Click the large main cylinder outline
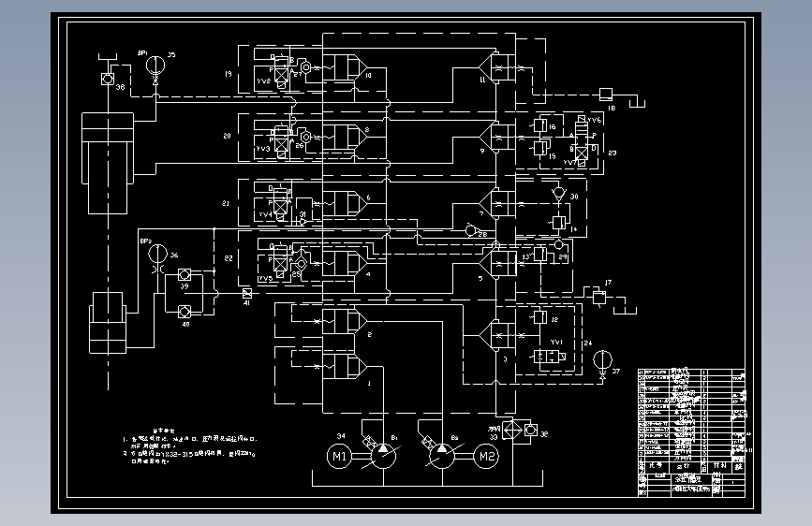The image size is (812, 526). pos(108,163)
